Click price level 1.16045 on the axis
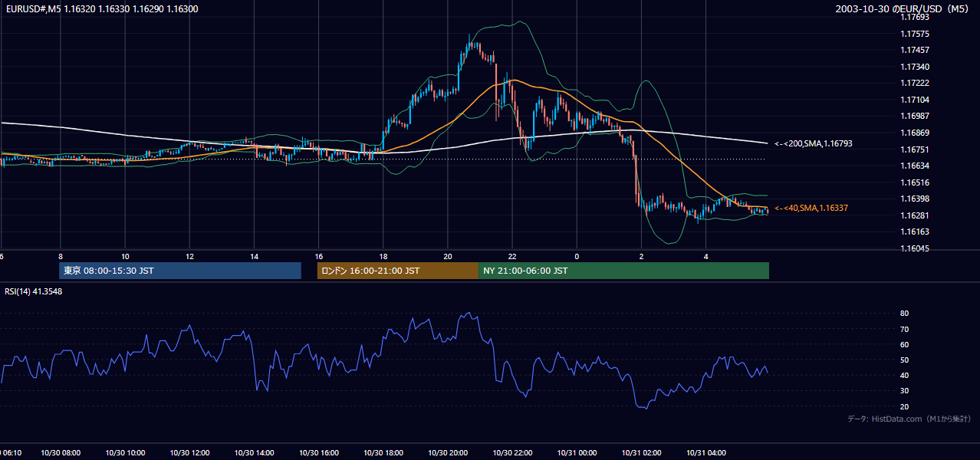980x460 pixels. tap(914, 248)
